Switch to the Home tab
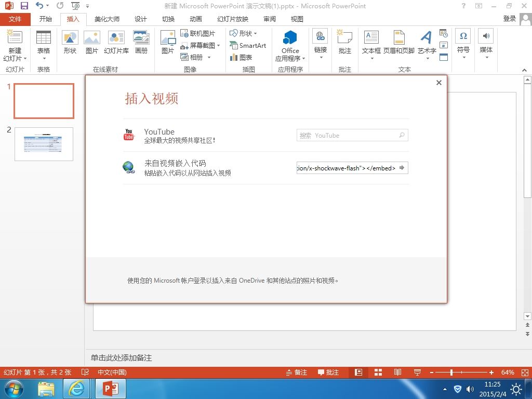532x399 pixels. tap(46, 19)
